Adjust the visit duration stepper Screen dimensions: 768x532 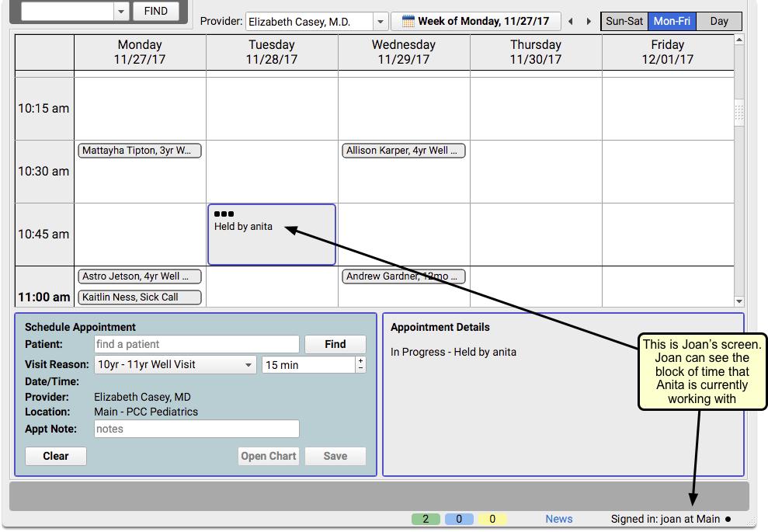pyautogui.click(x=360, y=364)
